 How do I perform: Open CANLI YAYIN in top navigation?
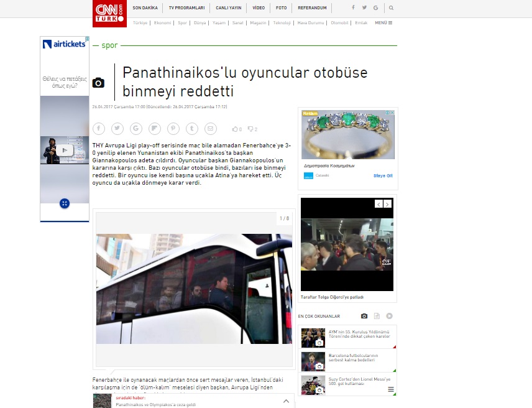(229, 8)
